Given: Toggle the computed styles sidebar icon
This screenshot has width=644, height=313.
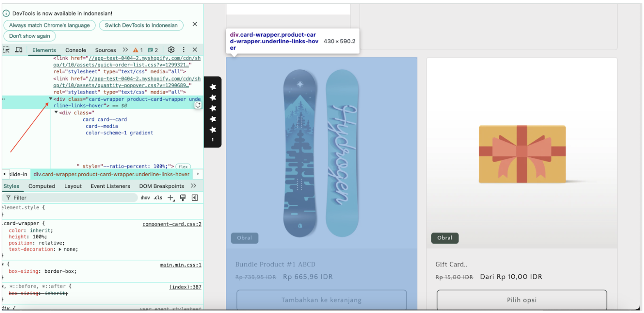Looking at the screenshot, I should pos(195,198).
